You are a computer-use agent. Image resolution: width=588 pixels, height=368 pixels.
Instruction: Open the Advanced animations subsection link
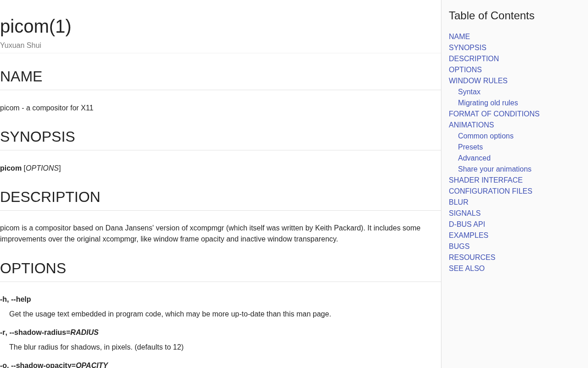474,158
